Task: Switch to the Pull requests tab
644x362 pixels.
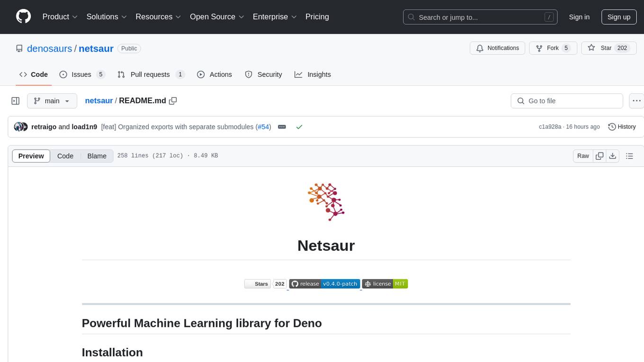Action: click(151, 74)
